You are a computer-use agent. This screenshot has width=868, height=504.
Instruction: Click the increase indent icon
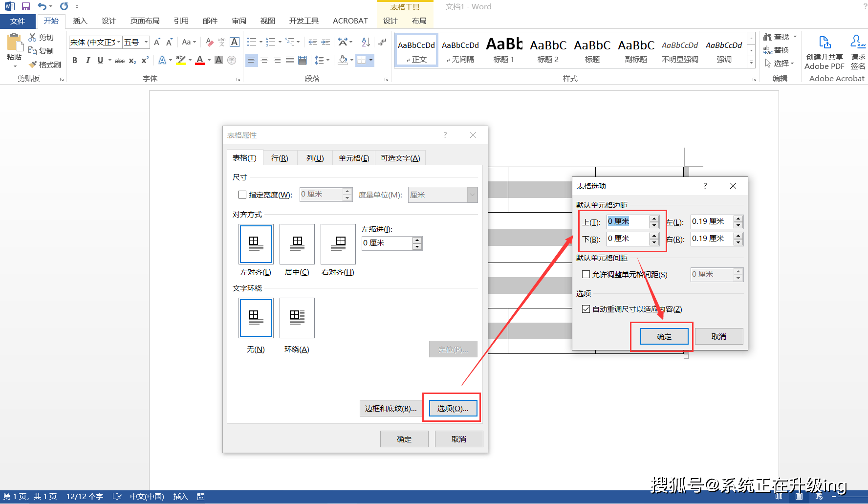[x=325, y=42]
